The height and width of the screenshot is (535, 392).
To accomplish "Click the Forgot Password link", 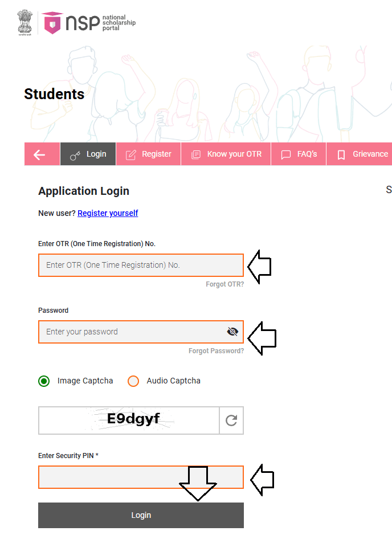I will [x=216, y=350].
